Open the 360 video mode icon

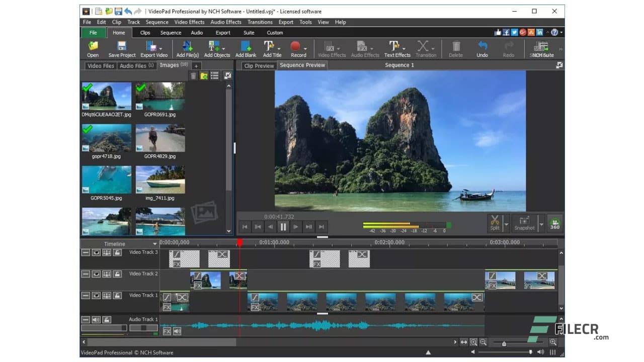click(554, 223)
